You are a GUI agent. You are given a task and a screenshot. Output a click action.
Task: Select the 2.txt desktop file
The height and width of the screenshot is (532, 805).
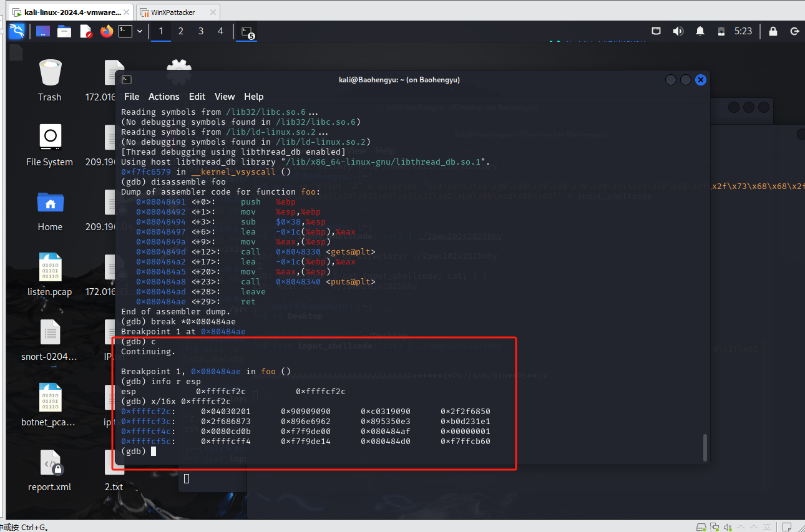point(114,469)
